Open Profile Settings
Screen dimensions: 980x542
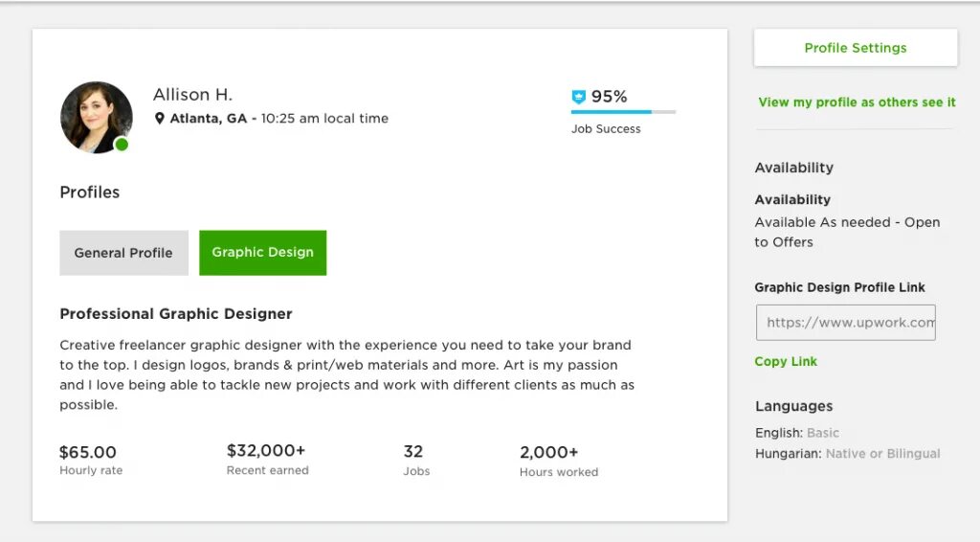(x=856, y=48)
